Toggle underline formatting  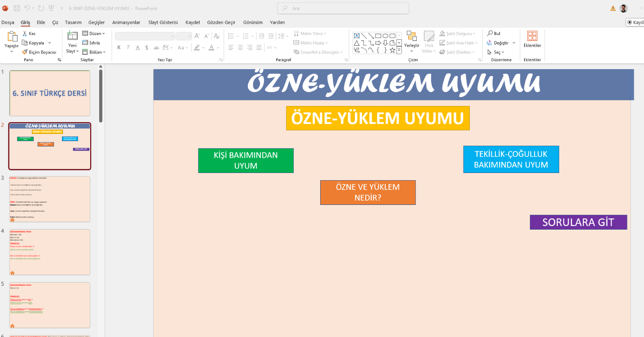137,48
